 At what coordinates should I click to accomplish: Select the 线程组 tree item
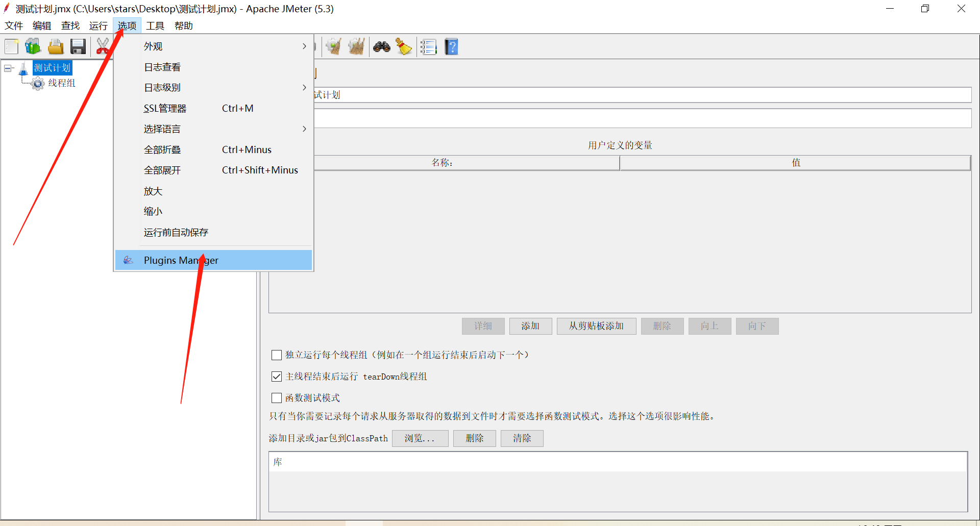coord(60,83)
